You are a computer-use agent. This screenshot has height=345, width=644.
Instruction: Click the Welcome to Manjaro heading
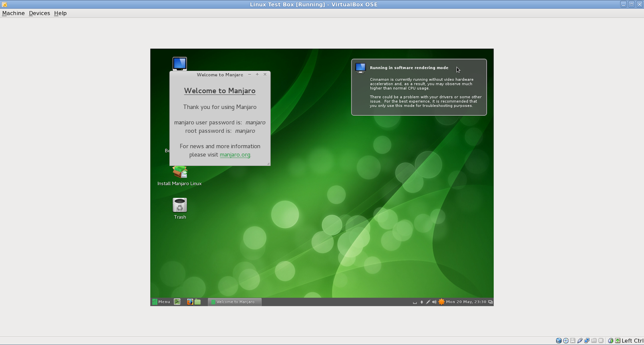coord(220,91)
